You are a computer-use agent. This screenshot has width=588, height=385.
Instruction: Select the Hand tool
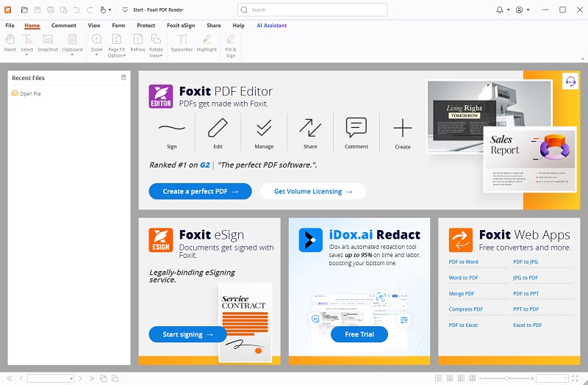pos(10,43)
